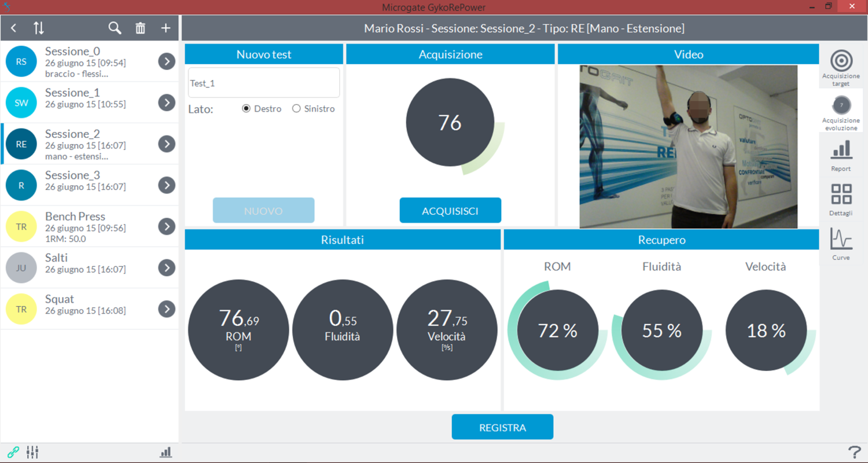Expand the Squat entry chevron
Viewport: 868px width, 463px height.
(167, 309)
